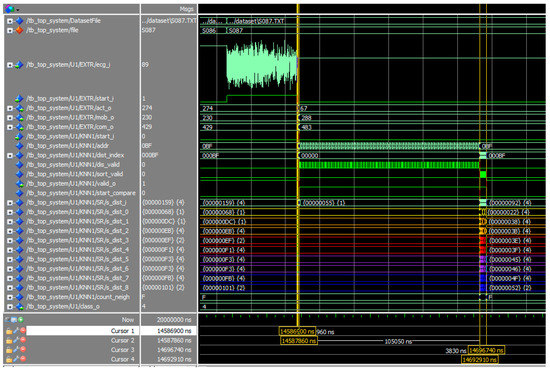Expand the KNN1/count_neigh signal
Viewport: 550px width, 370px height.
point(10,297)
